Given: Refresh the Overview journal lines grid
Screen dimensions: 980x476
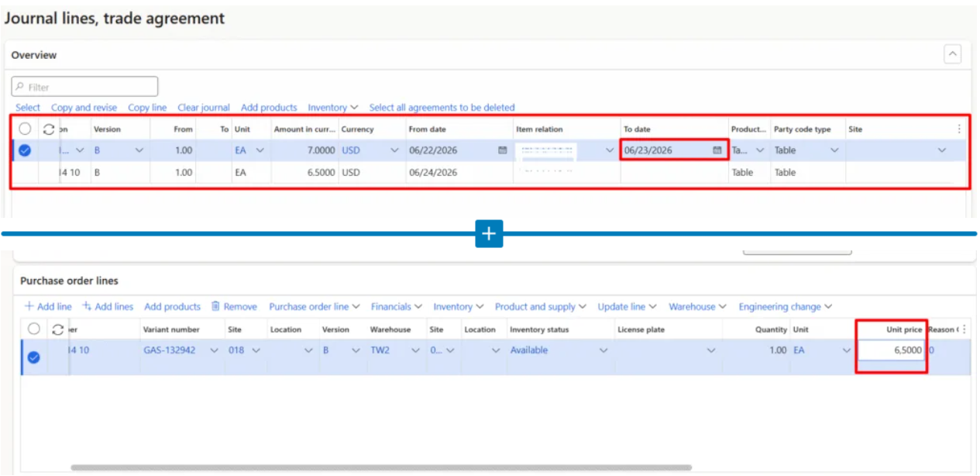Looking at the screenshot, I should click(x=48, y=129).
